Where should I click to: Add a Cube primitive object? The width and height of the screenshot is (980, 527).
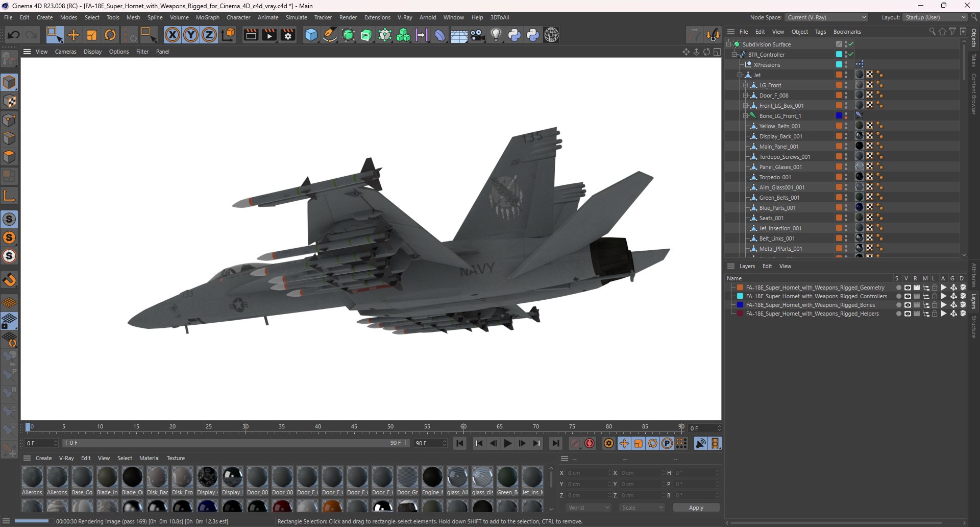(311, 35)
